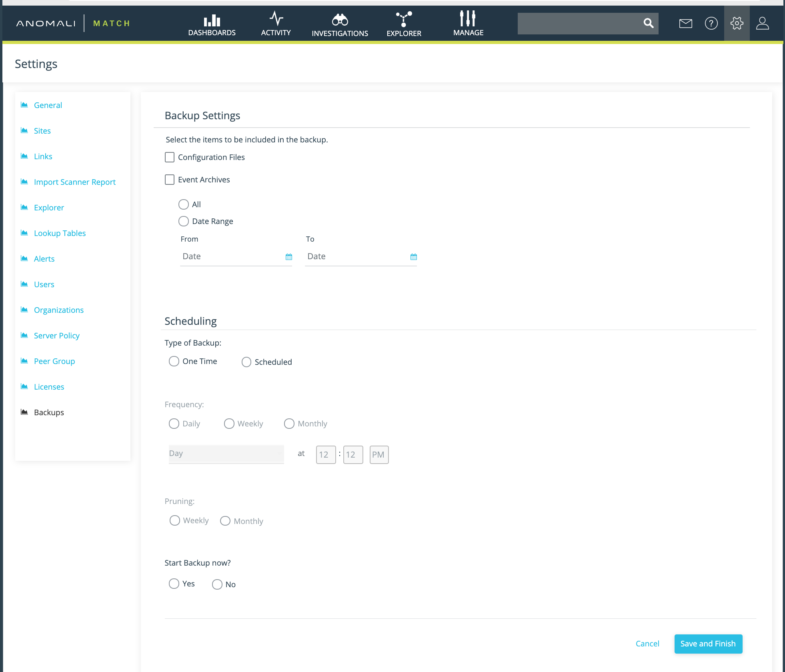This screenshot has width=785, height=672.
Task: Open the To date calendar icon
Action: 414,257
